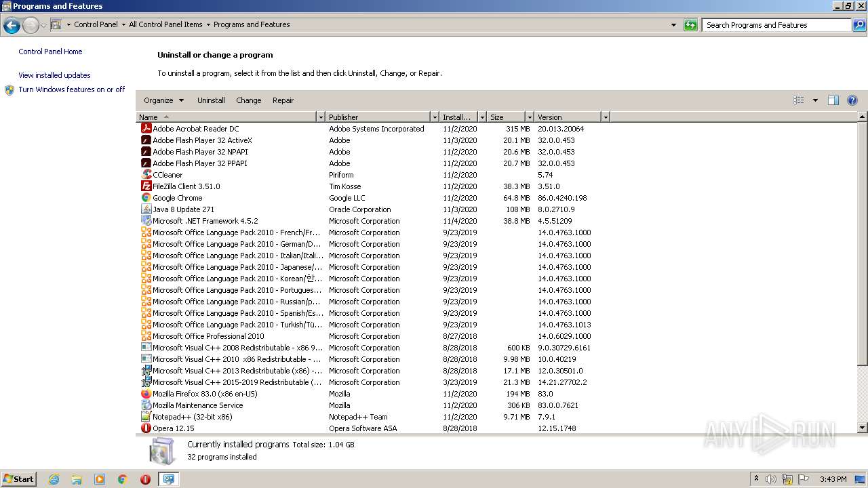
Task: Sort by the Size column header
Action: click(507, 117)
